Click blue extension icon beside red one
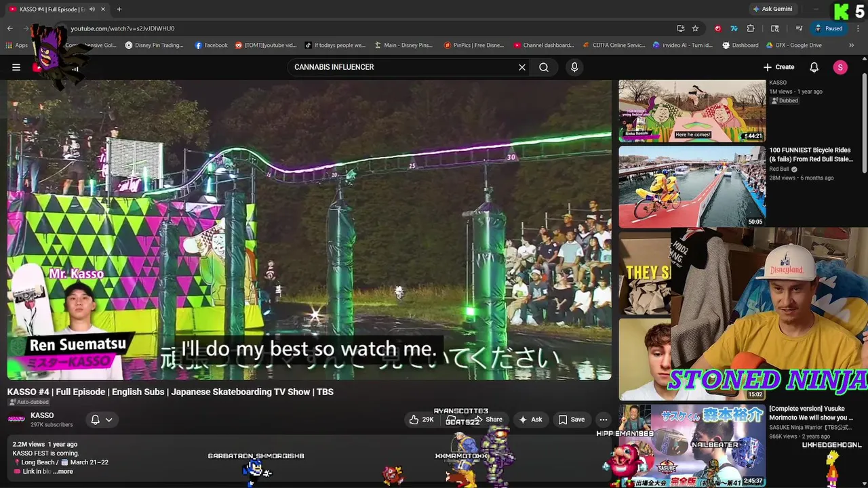The width and height of the screenshot is (868, 488). pyautogui.click(x=734, y=28)
